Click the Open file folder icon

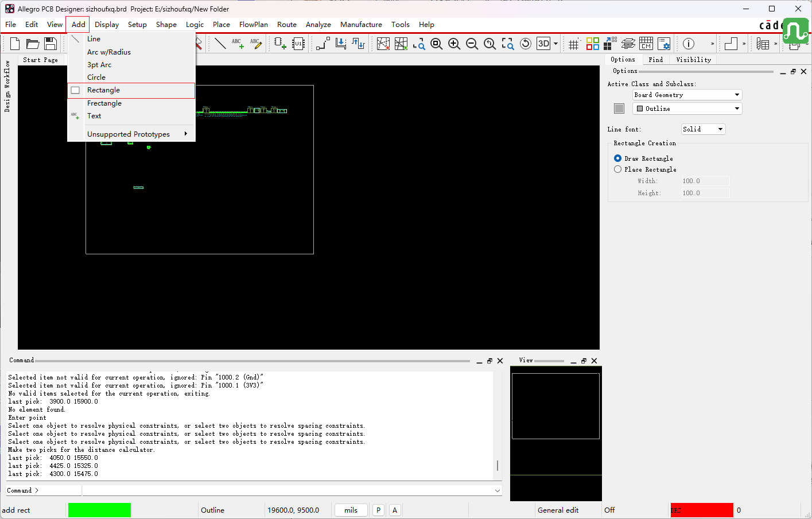[33, 44]
